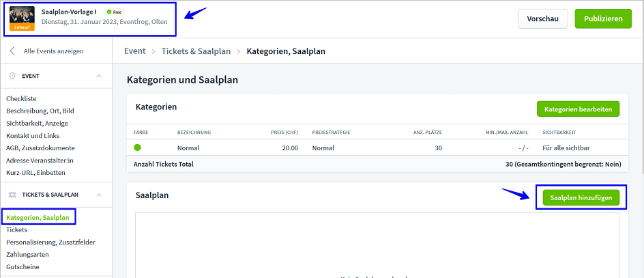Viewport: 644px width, 278px height.
Task: Click the green Free badge icon
Action: point(109,12)
